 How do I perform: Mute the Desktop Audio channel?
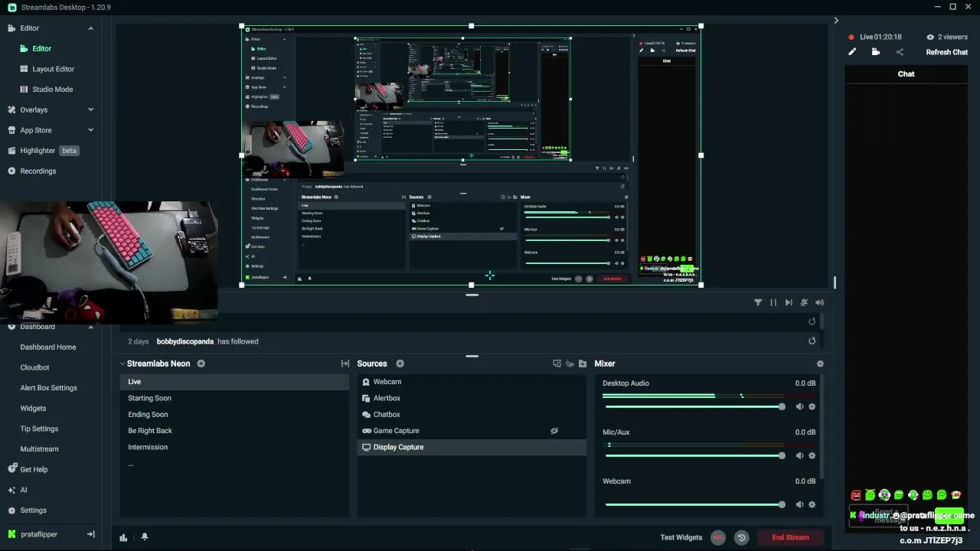[799, 406]
